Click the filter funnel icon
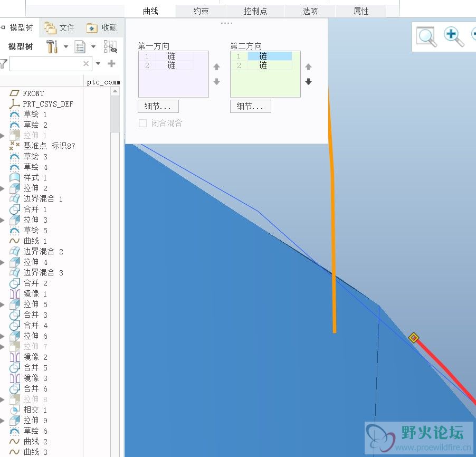 point(3,64)
